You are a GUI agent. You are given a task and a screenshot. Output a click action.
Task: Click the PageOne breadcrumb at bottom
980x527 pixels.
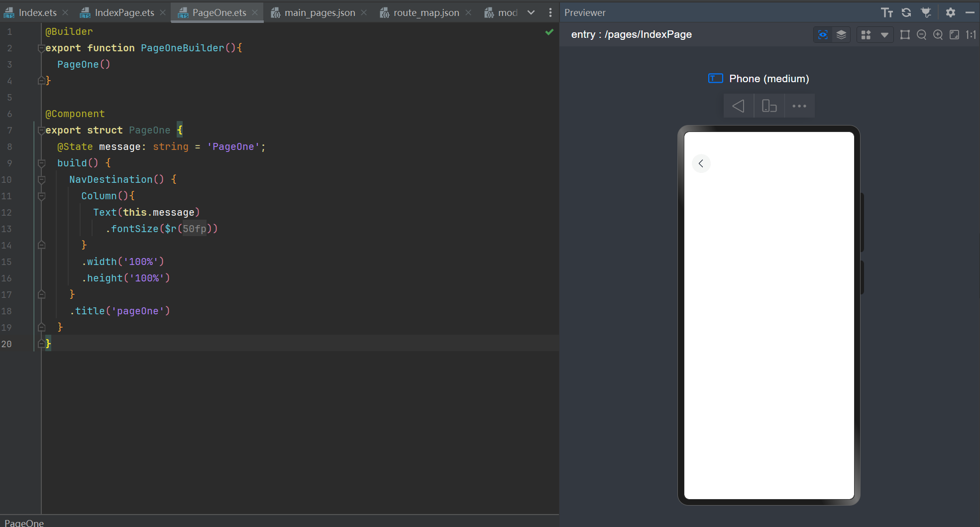coord(24,523)
